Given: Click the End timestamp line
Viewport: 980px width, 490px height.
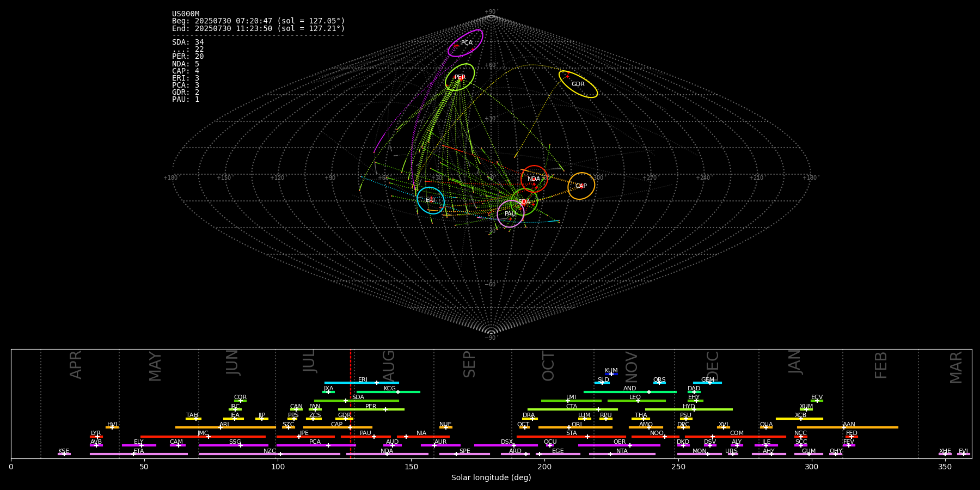Looking at the screenshot, I should [x=259, y=28].
